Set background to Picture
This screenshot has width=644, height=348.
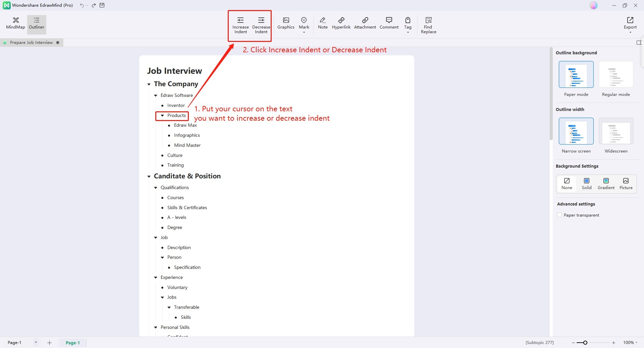pyautogui.click(x=626, y=184)
